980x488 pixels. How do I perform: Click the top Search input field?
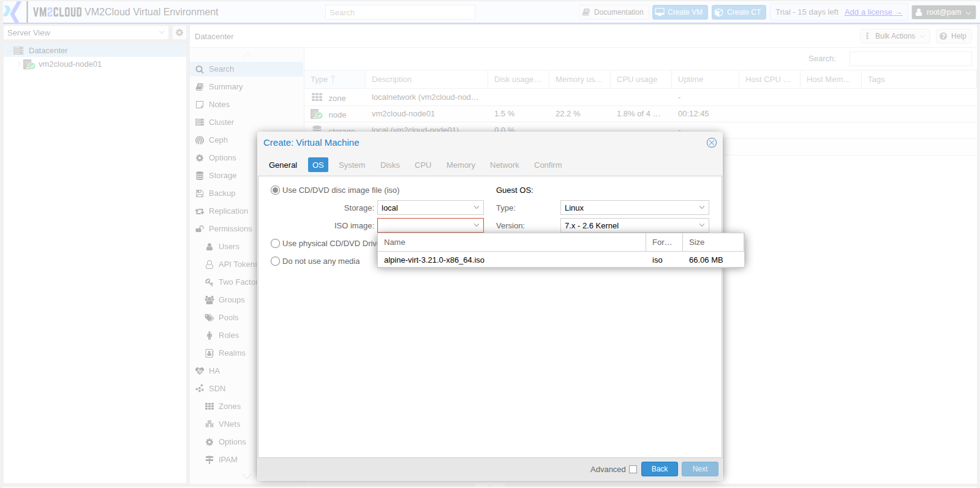coord(400,12)
